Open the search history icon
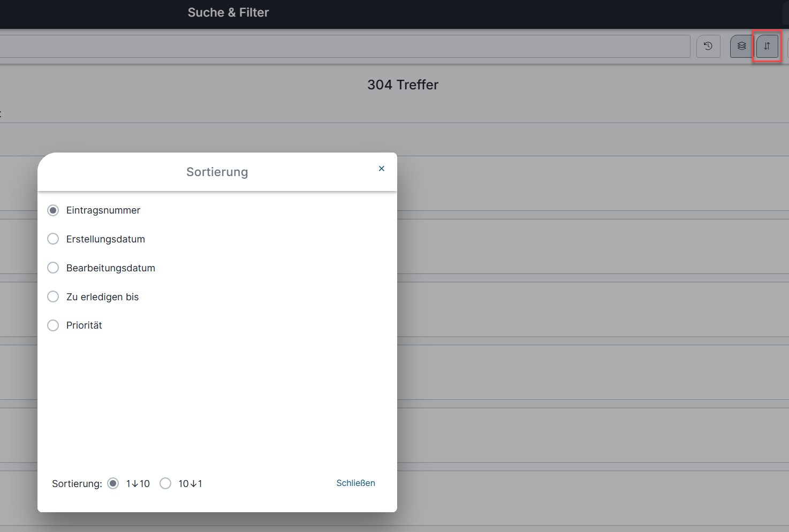Screen dimensions: 789x532 [x=708, y=46]
